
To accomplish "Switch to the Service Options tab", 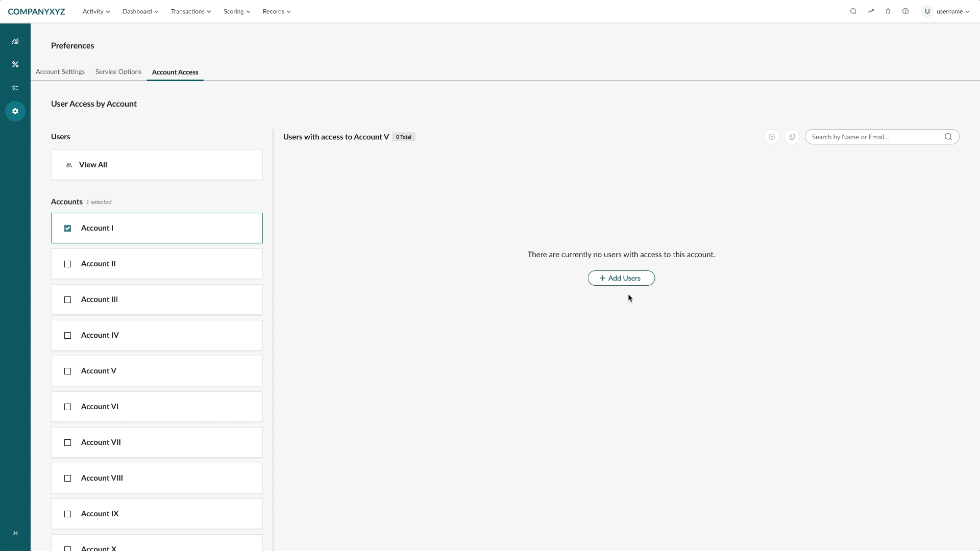I will tap(118, 71).
